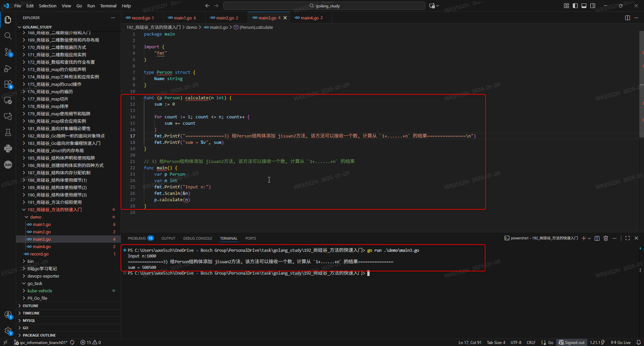Open remote window button in status bar
Image resolution: width=644 pixels, height=346 pixels.
tap(5, 343)
